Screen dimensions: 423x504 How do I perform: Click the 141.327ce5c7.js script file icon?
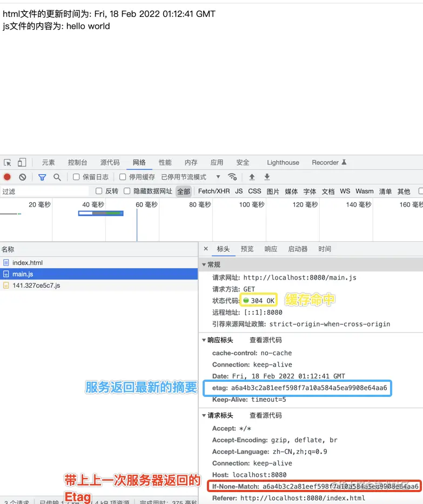(6, 285)
